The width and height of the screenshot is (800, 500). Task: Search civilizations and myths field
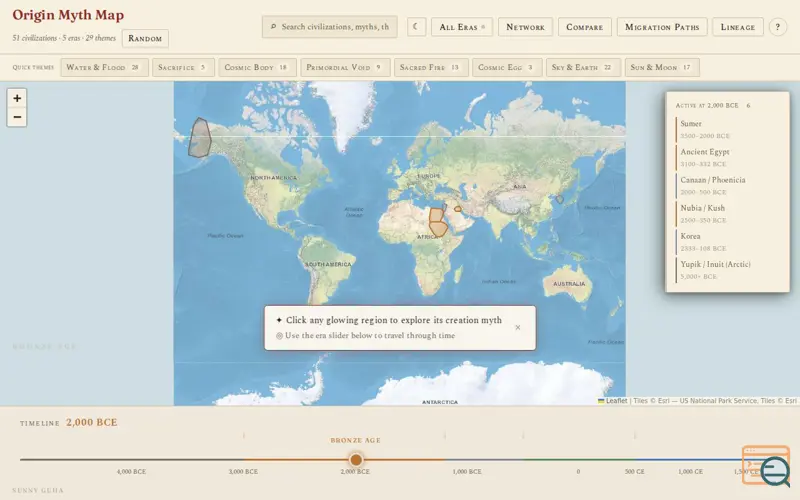click(x=330, y=27)
